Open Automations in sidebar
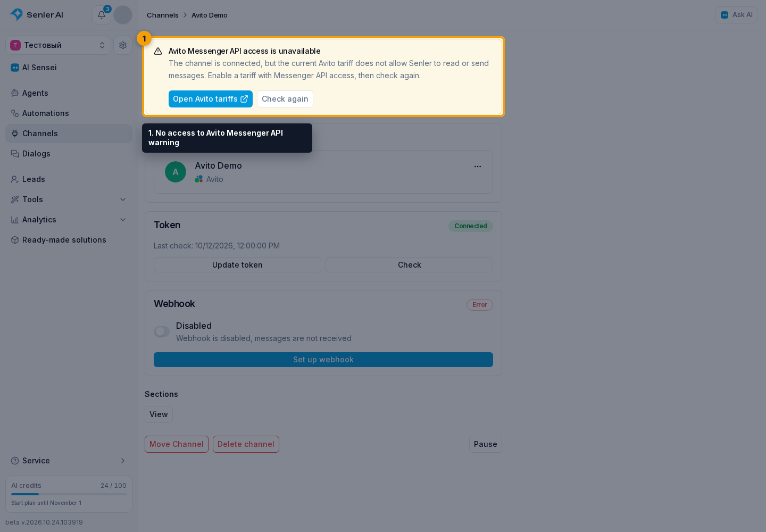766x532 pixels. pyautogui.click(x=69, y=113)
